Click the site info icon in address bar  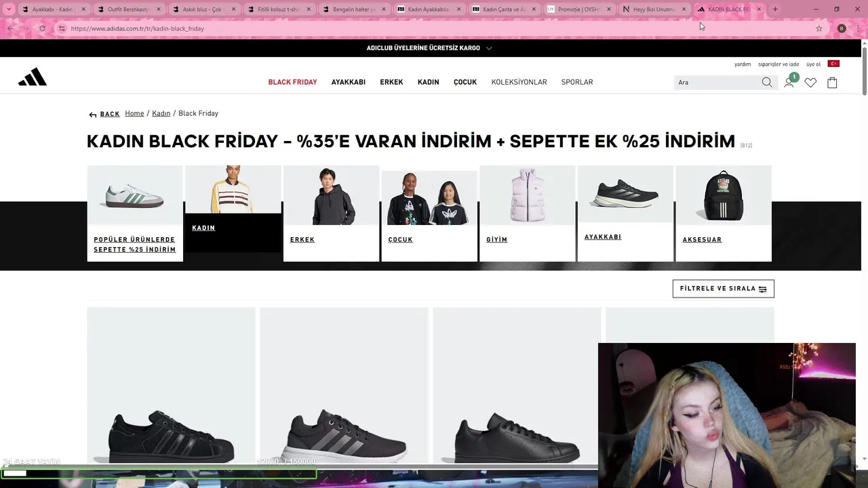(62, 28)
